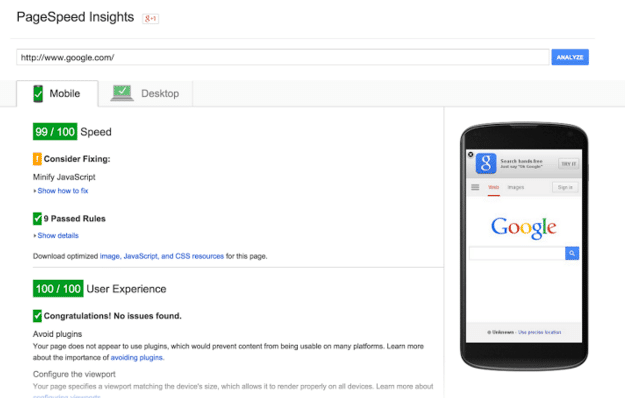625x398 pixels.
Task: Click the URL input field
Action: click(283, 57)
